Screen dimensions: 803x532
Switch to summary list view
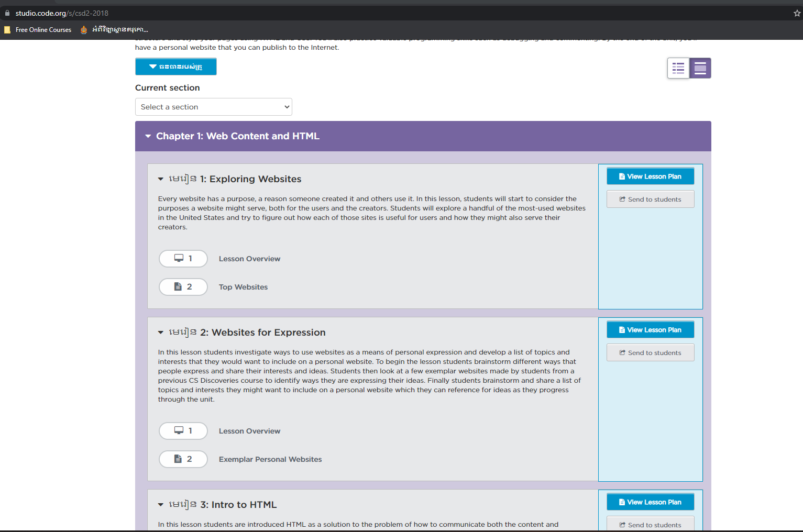(x=678, y=68)
